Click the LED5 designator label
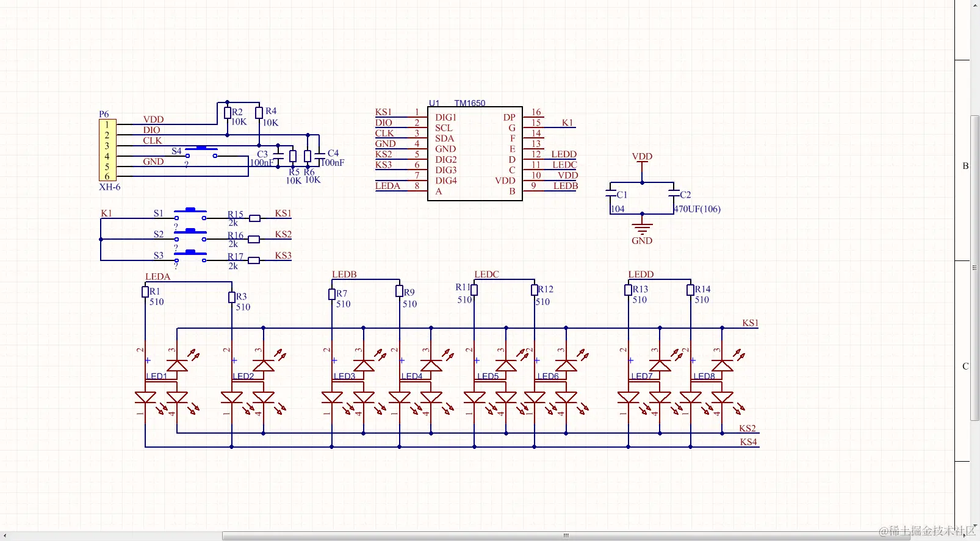 tap(488, 376)
